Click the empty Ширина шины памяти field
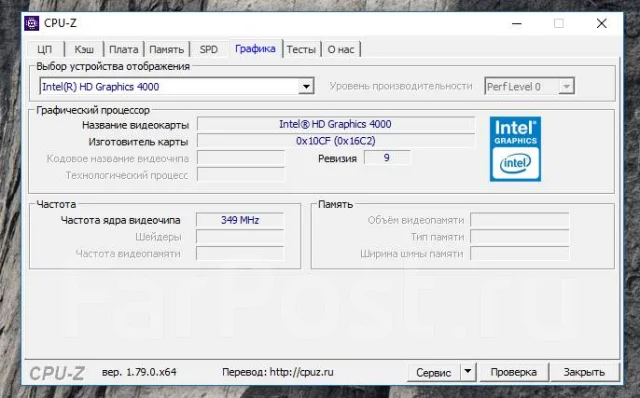The image size is (640, 398). coord(520,253)
